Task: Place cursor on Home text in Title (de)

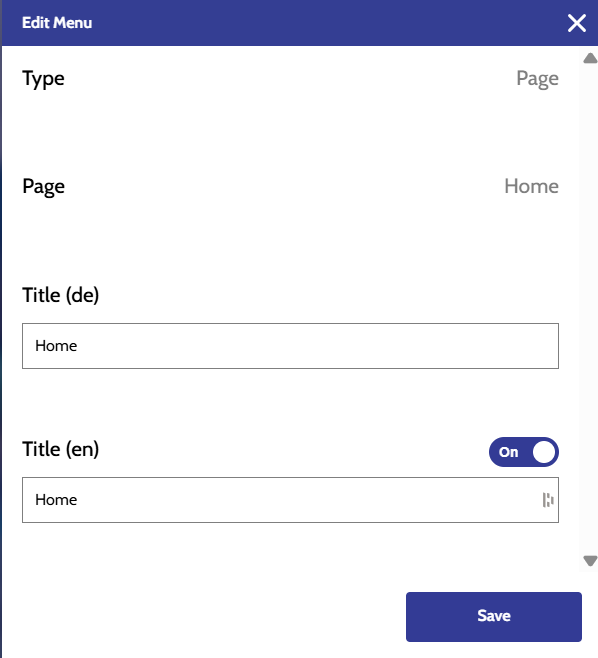Action: tap(56, 346)
